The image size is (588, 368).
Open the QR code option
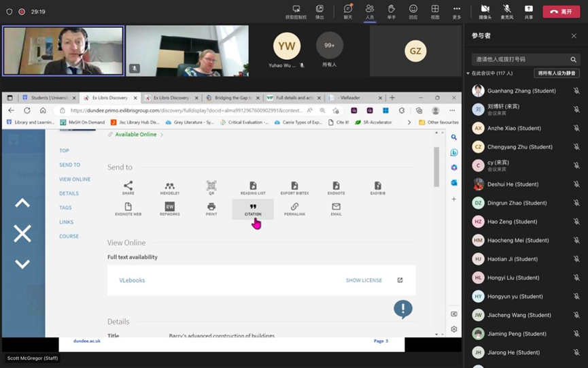pyautogui.click(x=211, y=186)
